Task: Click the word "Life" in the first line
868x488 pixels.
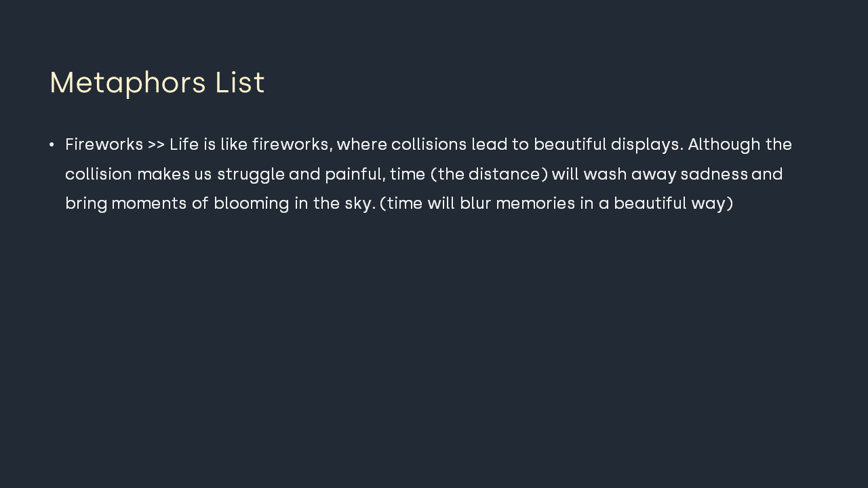Action: (x=184, y=144)
